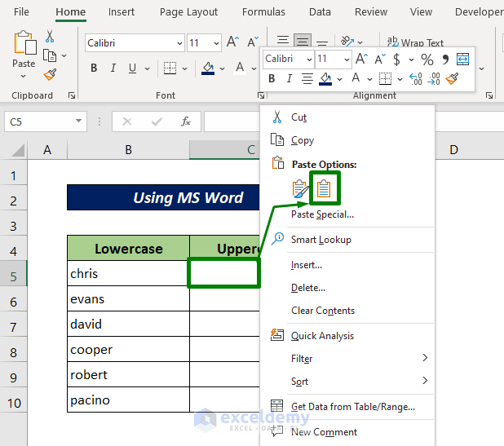This screenshot has height=446, width=504.
Task: Toggle Bold in the mini toolbar
Action: pos(272,78)
